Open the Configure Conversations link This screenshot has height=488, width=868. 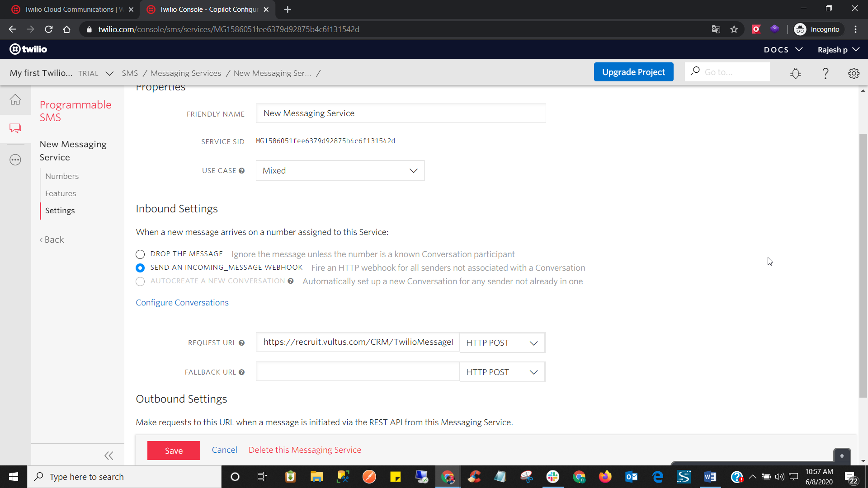point(182,303)
